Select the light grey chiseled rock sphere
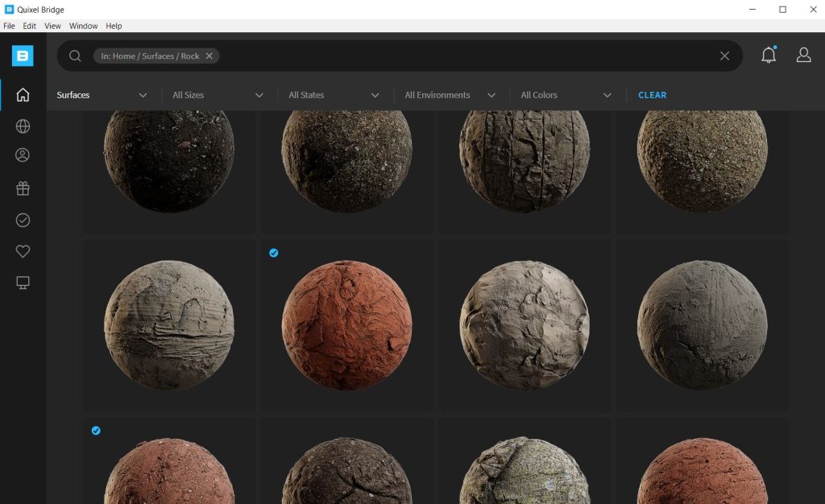 click(x=524, y=324)
